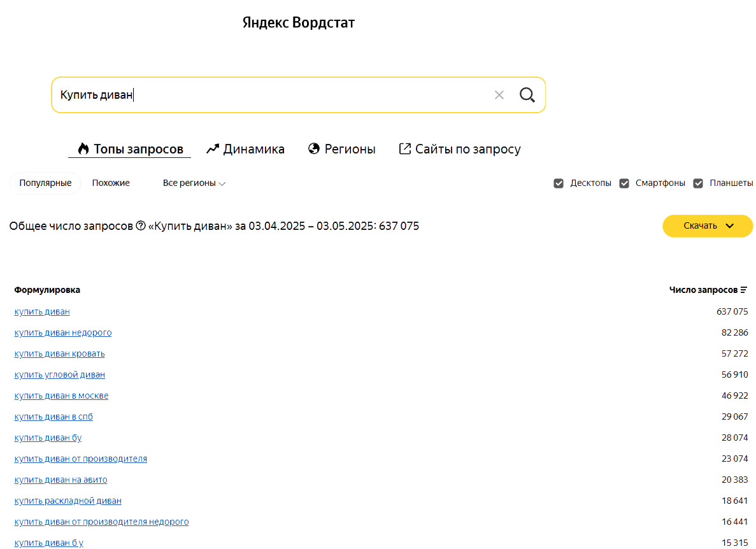Open the link купить диван на авито
756x549 pixels.
tap(61, 480)
